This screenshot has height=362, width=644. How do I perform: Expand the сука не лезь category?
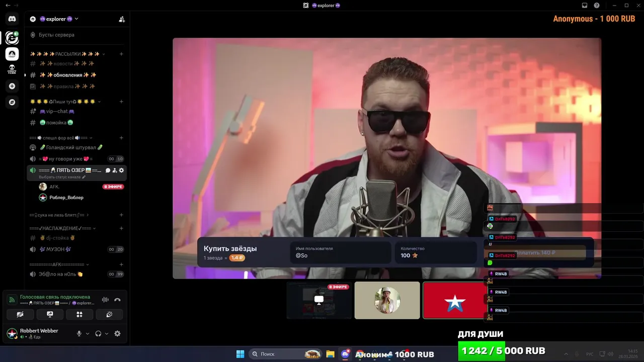coord(88,215)
